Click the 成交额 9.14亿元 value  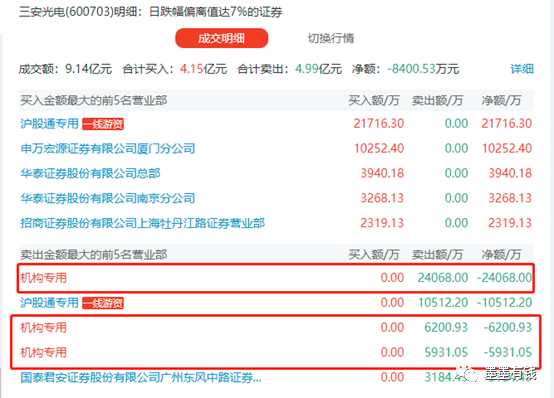[88, 69]
